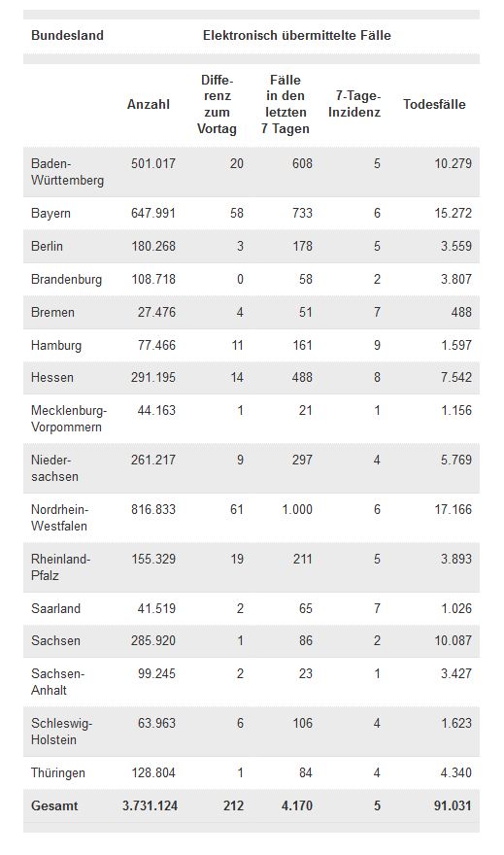This screenshot has width=504, height=855.
Task: Click the Bundesland column header
Action: 67,35
